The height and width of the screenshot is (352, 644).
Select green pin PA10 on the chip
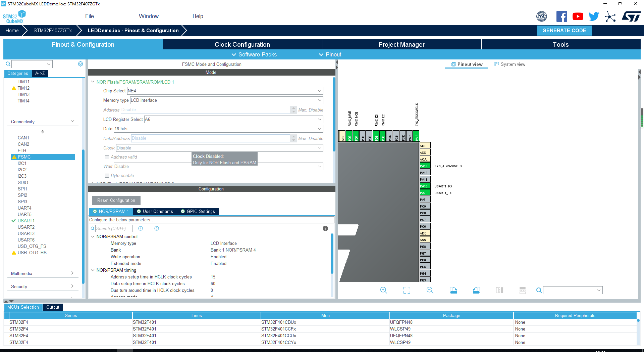(425, 186)
